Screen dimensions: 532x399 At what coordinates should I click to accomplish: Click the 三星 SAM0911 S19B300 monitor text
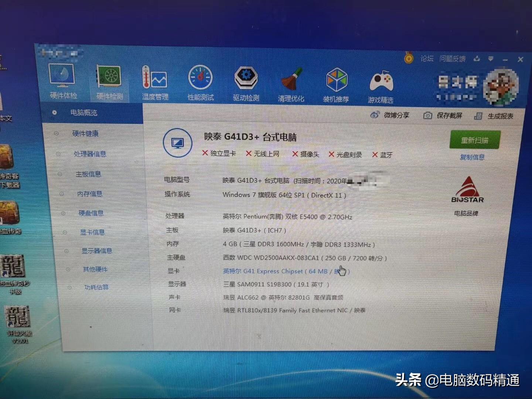click(x=276, y=284)
